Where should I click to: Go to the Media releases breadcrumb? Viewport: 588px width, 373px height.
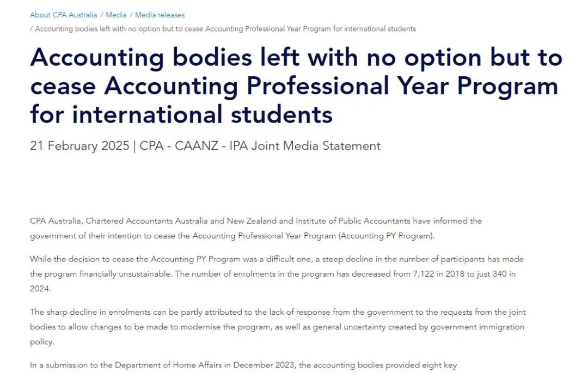[x=160, y=15]
